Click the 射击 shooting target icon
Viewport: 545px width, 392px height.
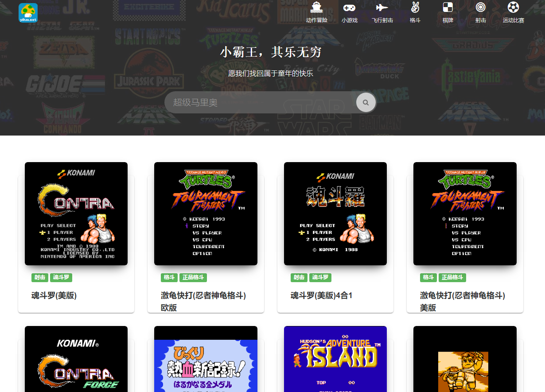[x=480, y=7]
